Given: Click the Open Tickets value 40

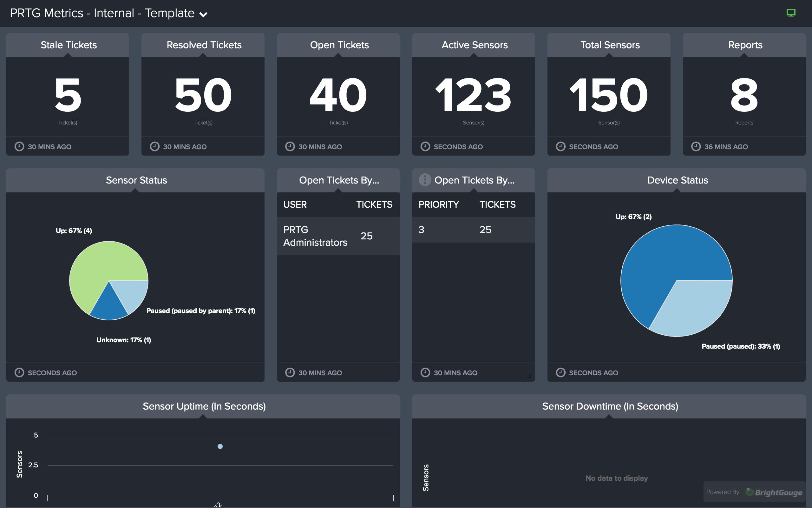Looking at the screenshot, I should (x=338, y=95).
